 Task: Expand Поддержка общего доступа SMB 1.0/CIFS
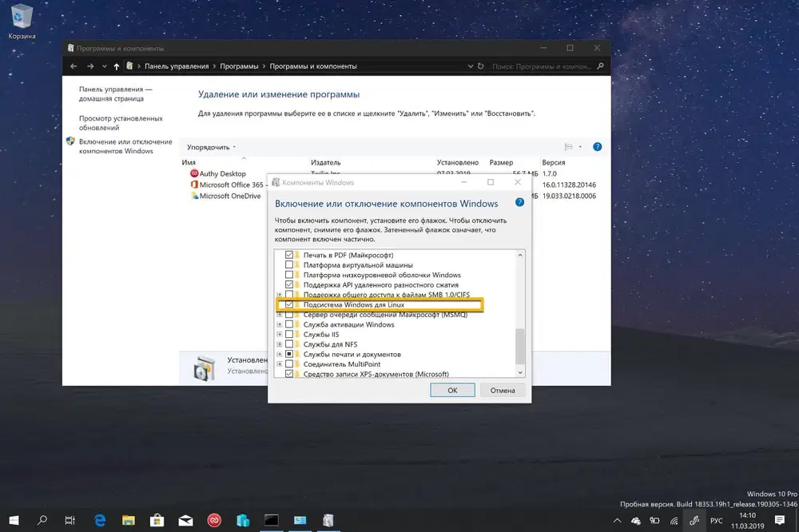280,294
